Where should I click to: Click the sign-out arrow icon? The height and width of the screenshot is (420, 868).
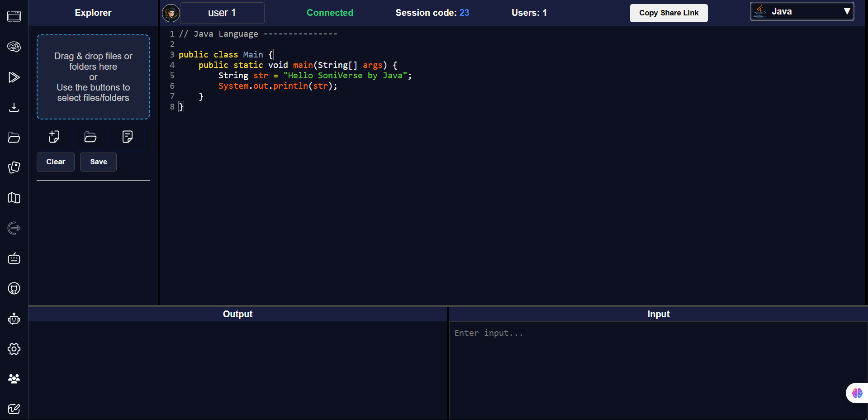14,228
